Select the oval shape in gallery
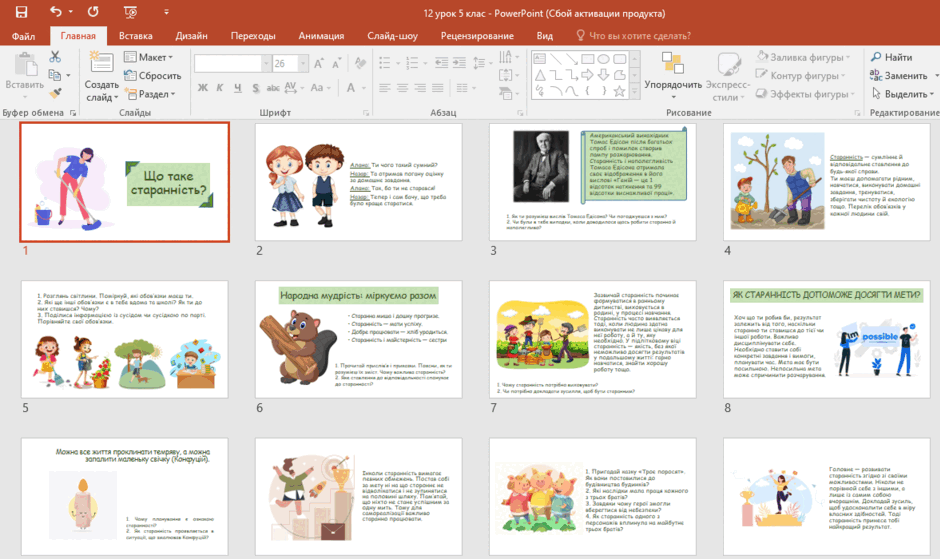The image size is (940, 559). tap(604, 59)
